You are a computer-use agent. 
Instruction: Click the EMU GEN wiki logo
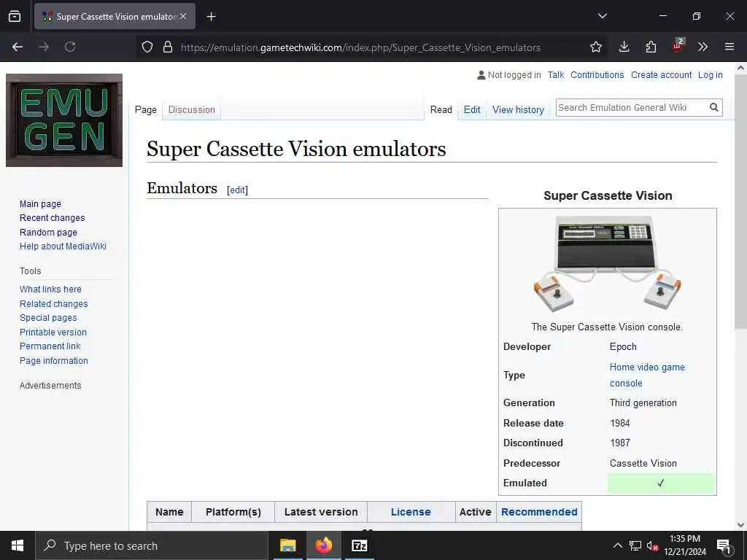tap(64, 120)
